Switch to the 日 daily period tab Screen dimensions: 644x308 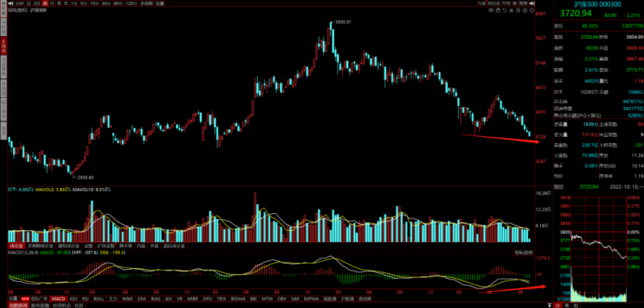28,3
